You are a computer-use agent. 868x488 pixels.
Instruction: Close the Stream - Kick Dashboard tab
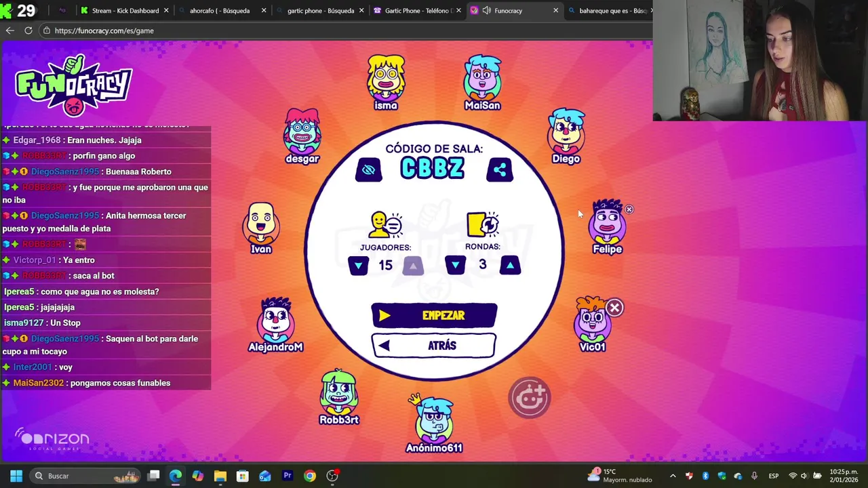(x=166, y=10)
